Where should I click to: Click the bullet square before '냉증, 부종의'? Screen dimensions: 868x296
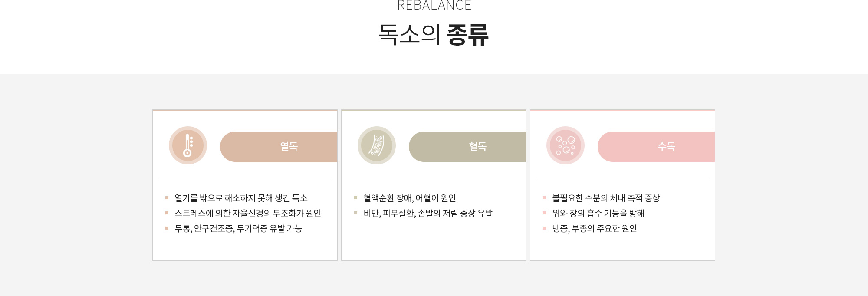(544, 228)
